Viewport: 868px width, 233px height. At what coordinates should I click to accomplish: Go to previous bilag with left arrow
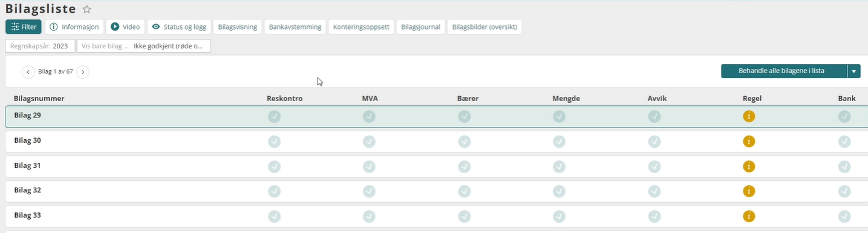28,72
